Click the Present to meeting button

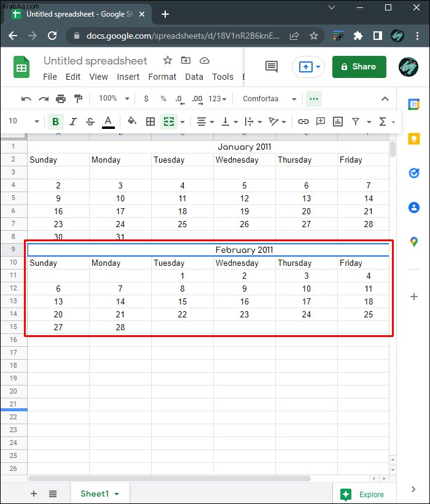tap(308, 67)
